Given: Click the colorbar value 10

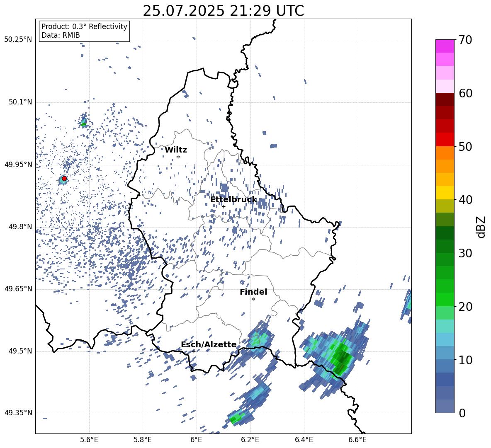Looking at the screenshot, I should 465,360.
